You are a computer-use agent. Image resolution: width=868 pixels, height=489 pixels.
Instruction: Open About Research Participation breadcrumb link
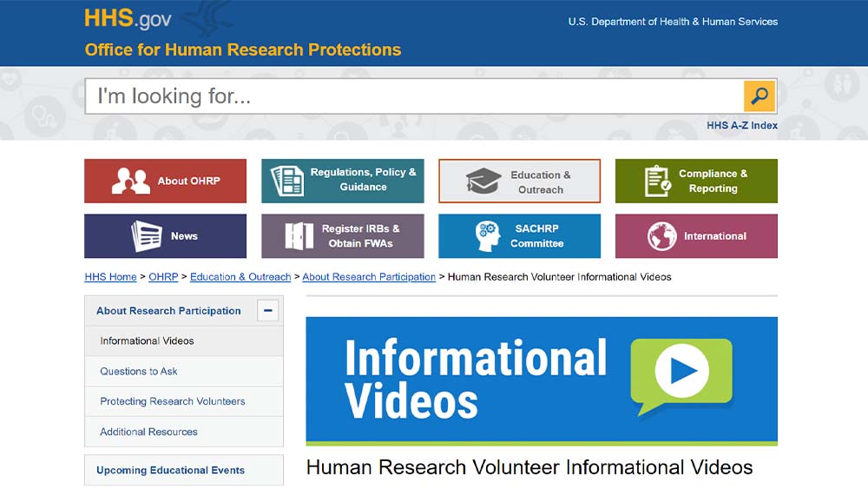tap(369, 277)
